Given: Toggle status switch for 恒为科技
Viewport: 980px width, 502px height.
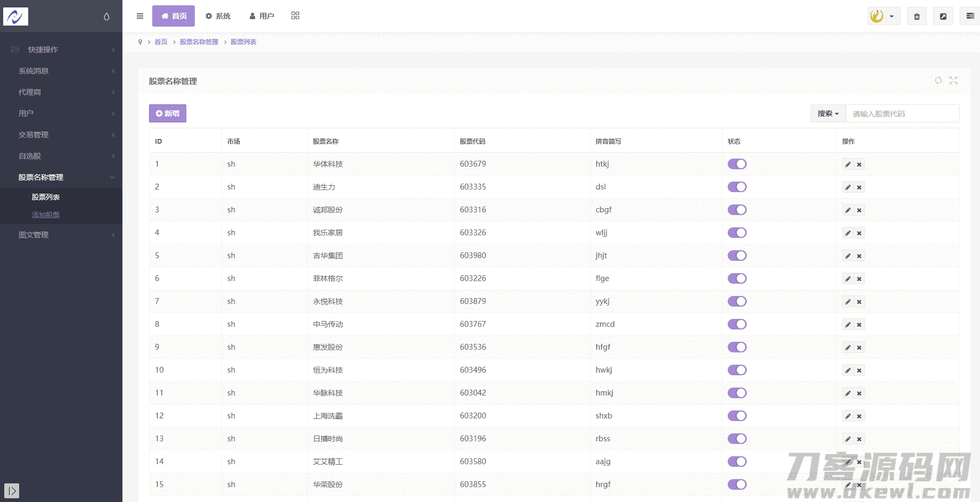Looking at the screenshot, I should tap(737, 370).
